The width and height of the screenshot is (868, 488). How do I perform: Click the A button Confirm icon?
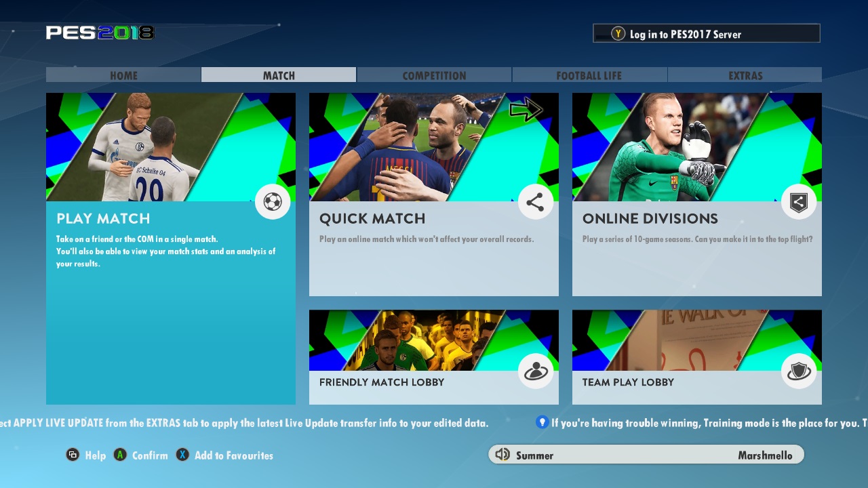(x=120, y=455)
